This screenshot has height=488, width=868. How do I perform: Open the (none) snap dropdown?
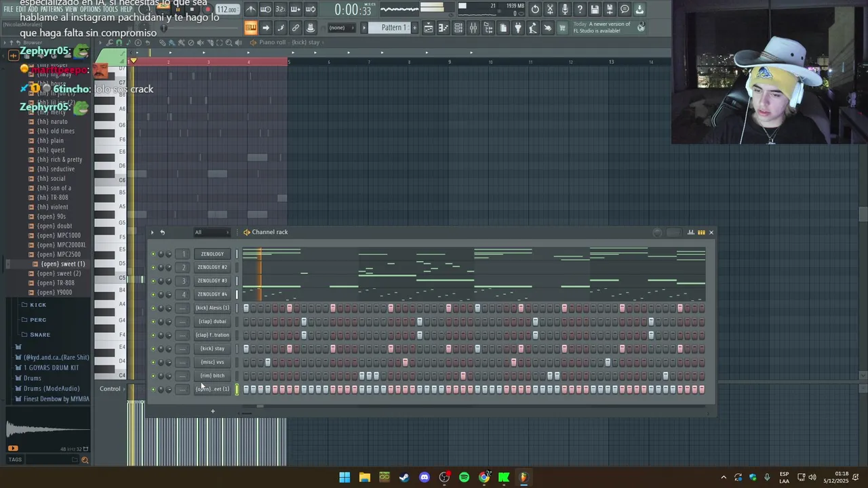[341, 28]
